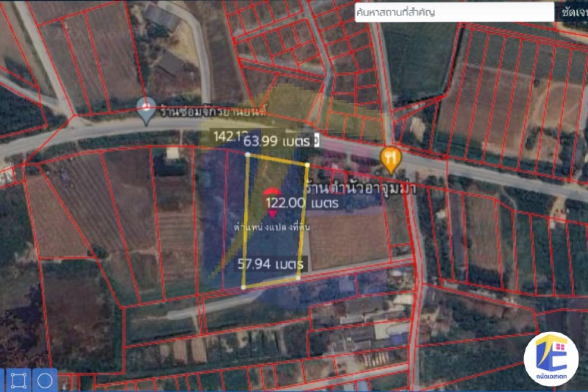Screen dimensions: 588x392
Task: Click the 57.94 เมตร measurement label
Action: coord(270,265)
